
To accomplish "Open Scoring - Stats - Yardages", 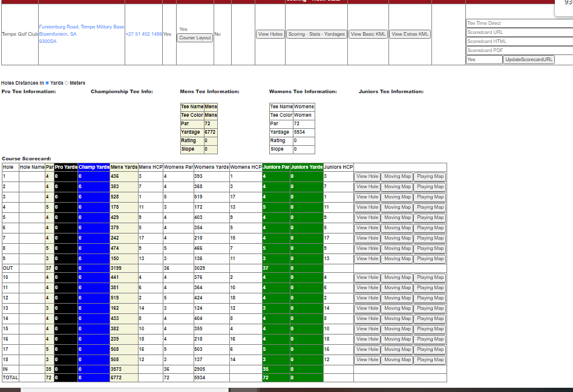I will (x=316, y=34).
